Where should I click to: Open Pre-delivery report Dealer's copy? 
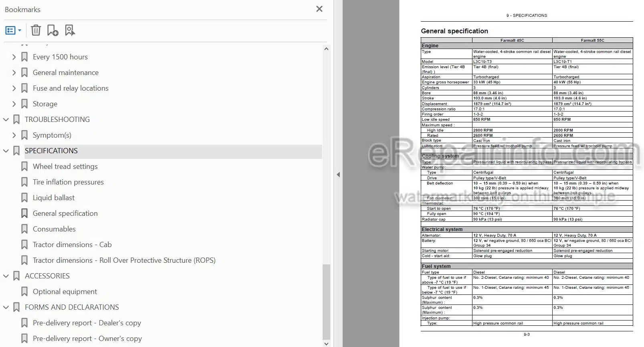87,323
